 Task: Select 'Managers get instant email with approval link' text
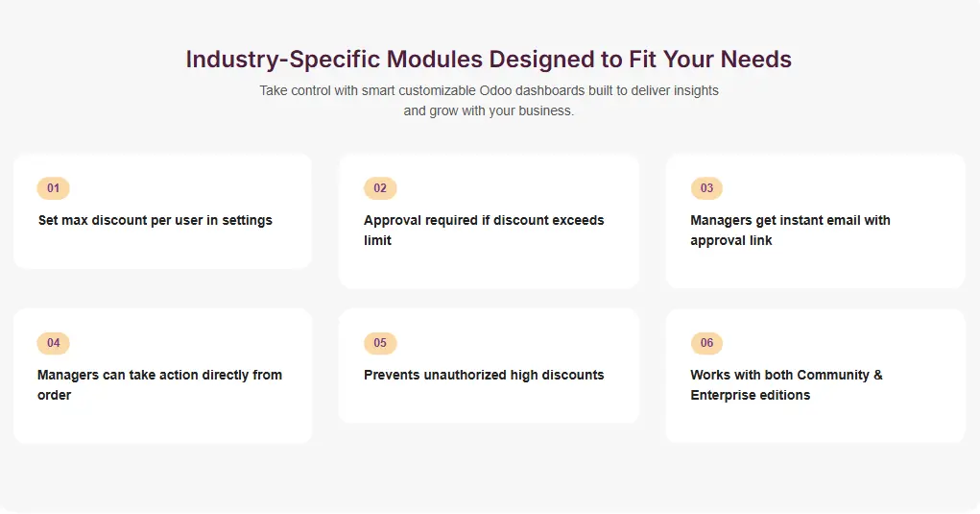[790, 230]
